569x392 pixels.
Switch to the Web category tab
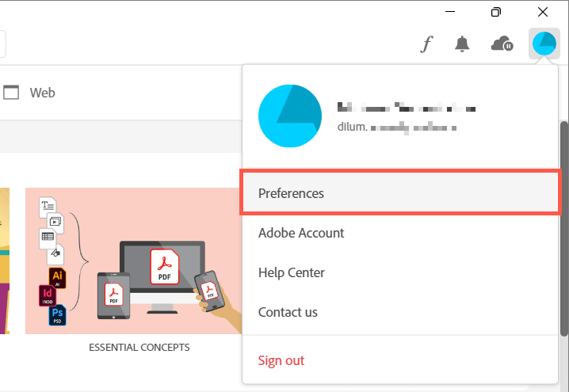coord(43,93)
